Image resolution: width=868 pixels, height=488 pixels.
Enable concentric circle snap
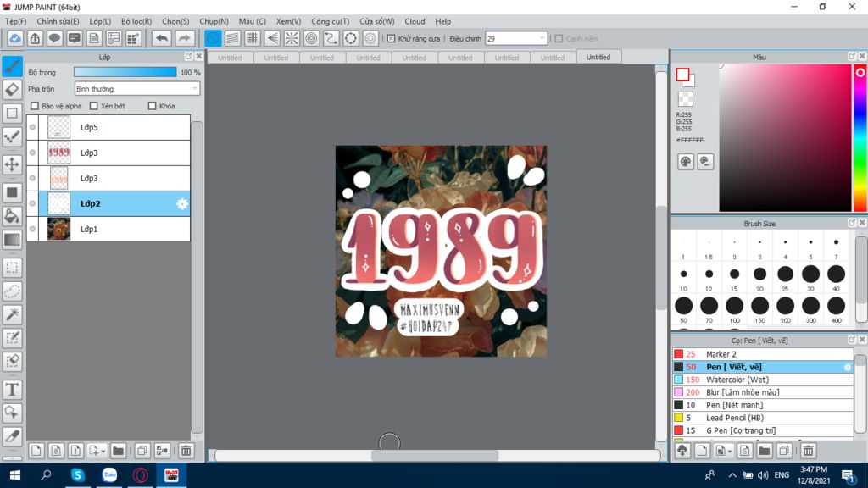[311, 38]
